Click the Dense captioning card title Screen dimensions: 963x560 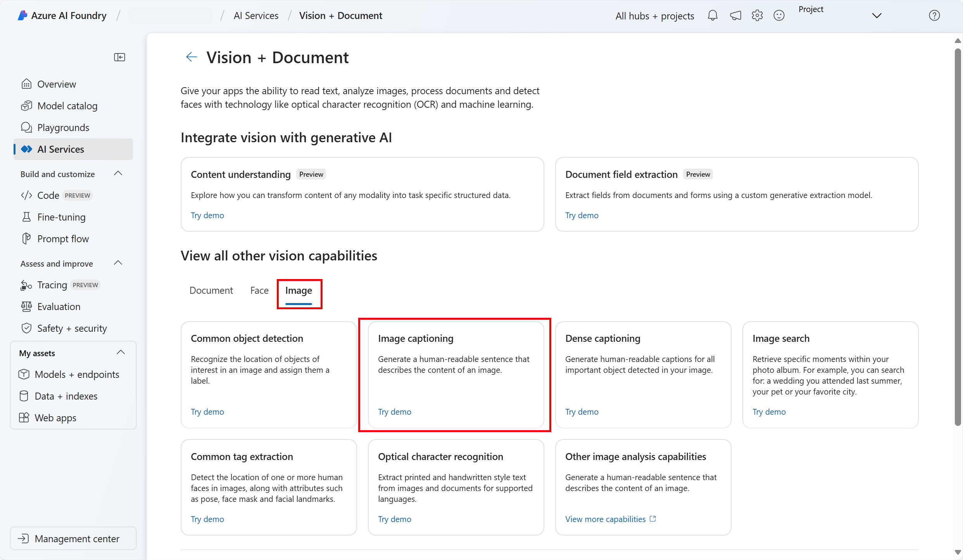pos(603,338)
